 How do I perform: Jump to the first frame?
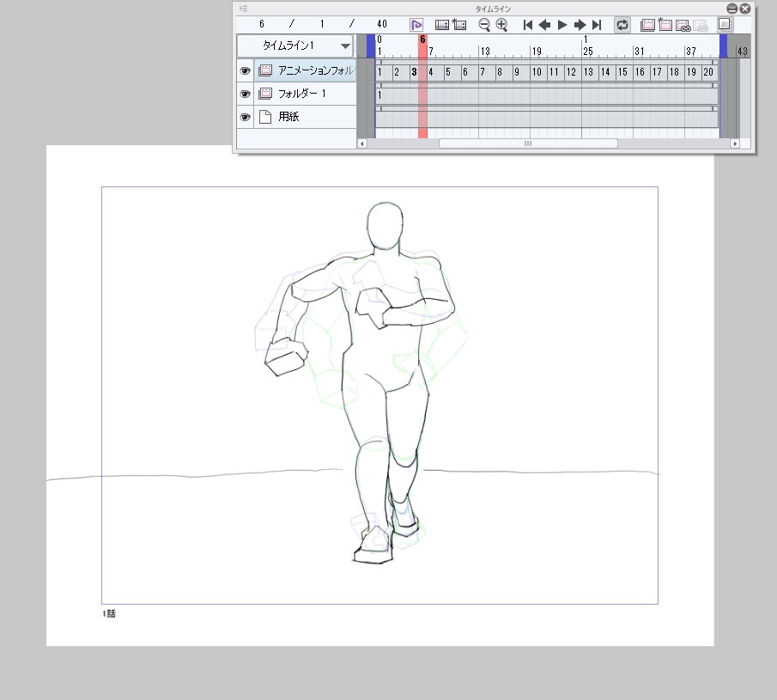coord(528,25)
